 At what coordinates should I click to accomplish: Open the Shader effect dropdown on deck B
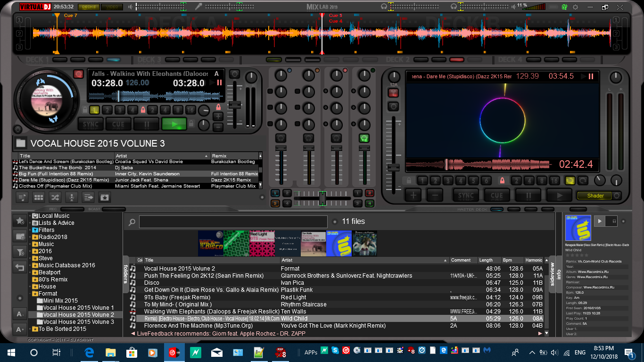click(x=594, y=196)
